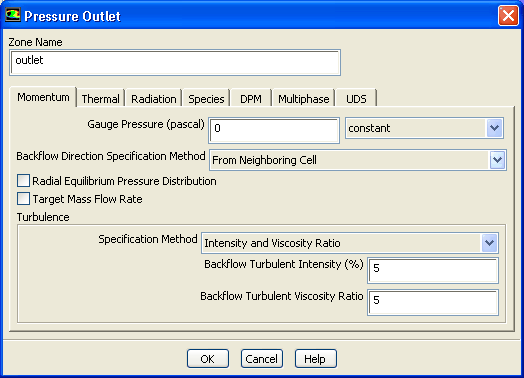Click the Gauge Pressure value field
Screen dimensions: 524x378
[274, 130]
